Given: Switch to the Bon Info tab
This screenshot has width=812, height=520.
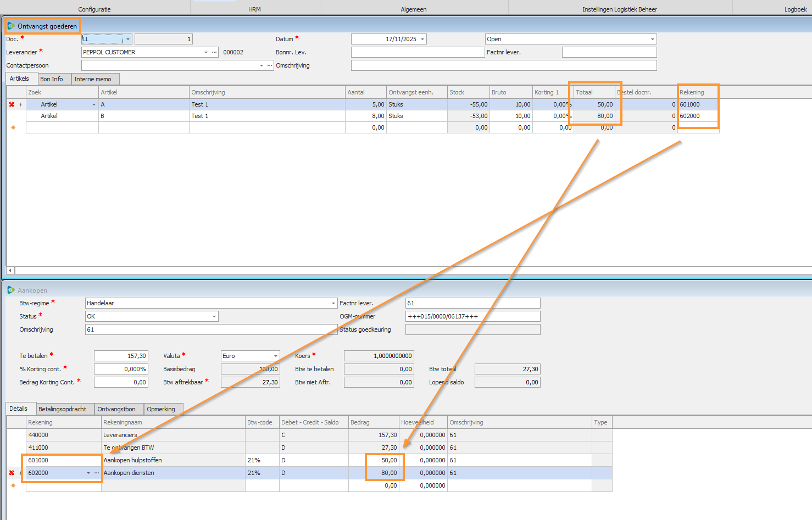Looking at the screenshot, I should coord(52,79).
